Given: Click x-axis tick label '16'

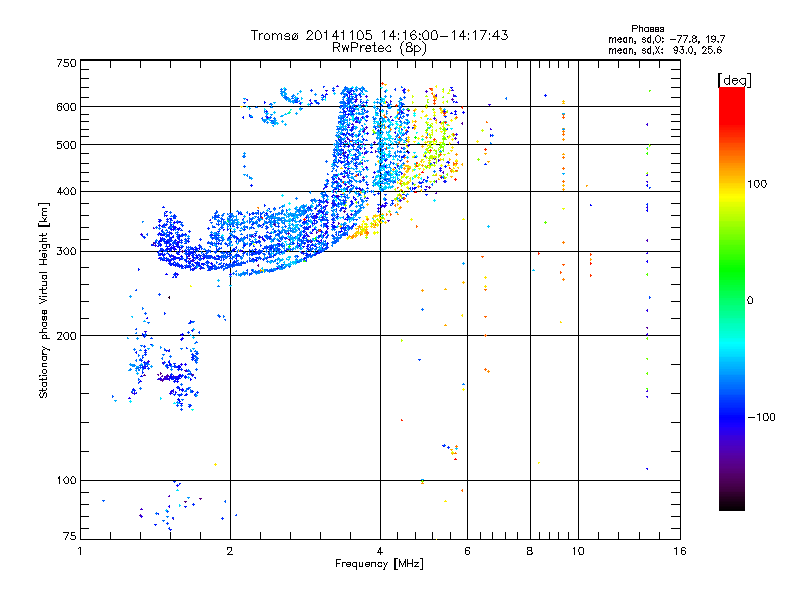Looking at the screenshot, I should (x=680, y=551).
